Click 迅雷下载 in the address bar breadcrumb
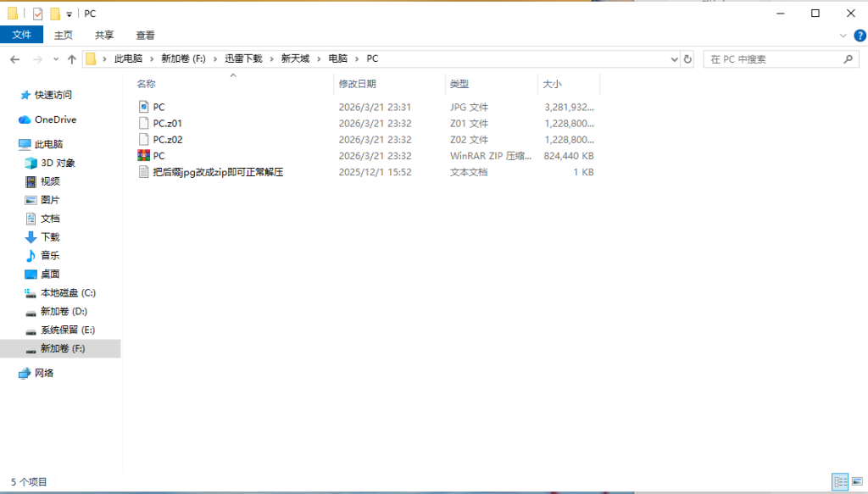Image resolution: width=868 pixels, height=494 pixels. coord(243,58)
